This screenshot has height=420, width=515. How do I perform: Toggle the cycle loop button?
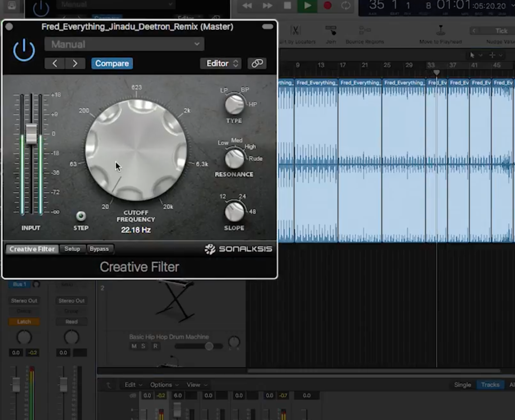click(346, 5)
